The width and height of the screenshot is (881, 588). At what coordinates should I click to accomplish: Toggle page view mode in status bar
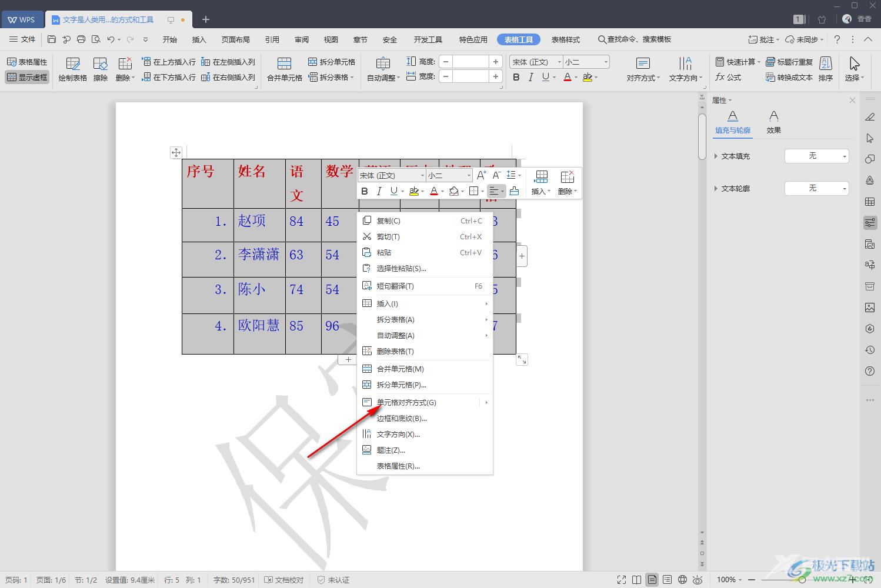click(652, 580)
